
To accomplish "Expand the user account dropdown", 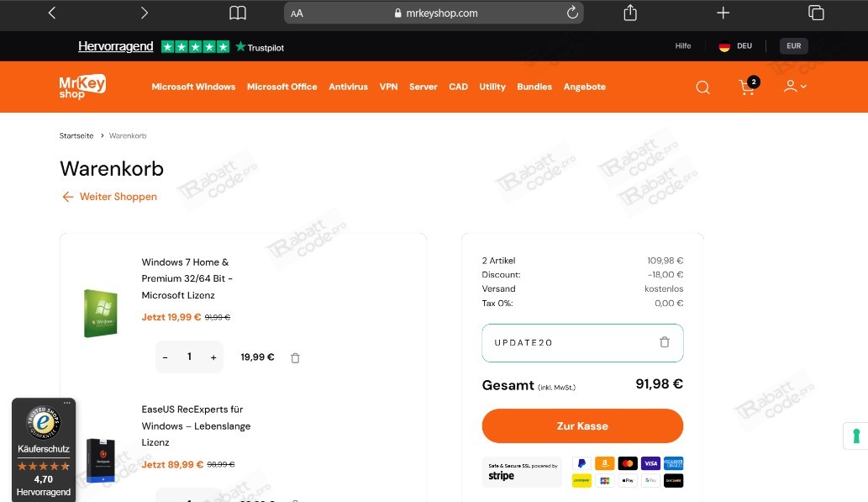I will click(x=795, y=86).
